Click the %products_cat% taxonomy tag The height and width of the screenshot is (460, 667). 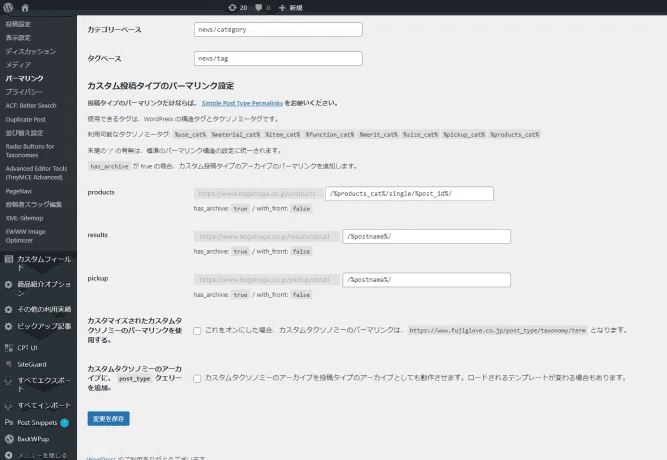(x=514, y=134)
